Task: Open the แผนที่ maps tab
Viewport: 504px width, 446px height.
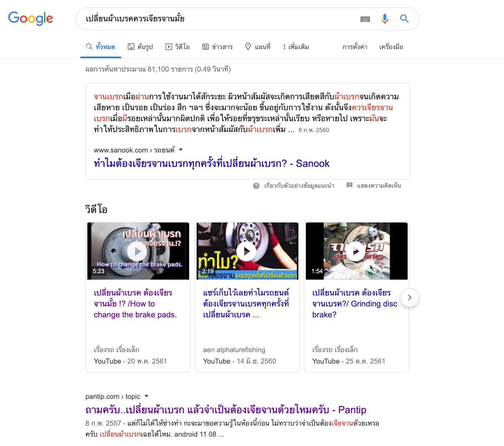Action: pos(258,47)
